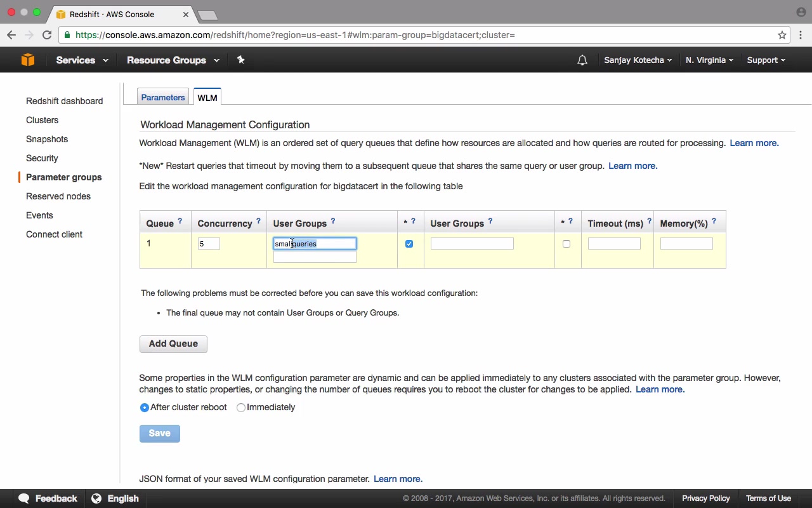Click the User Groups field containing smallqueries
The image size is (812, 508).
pyautogui.click(x=315, y=244)
